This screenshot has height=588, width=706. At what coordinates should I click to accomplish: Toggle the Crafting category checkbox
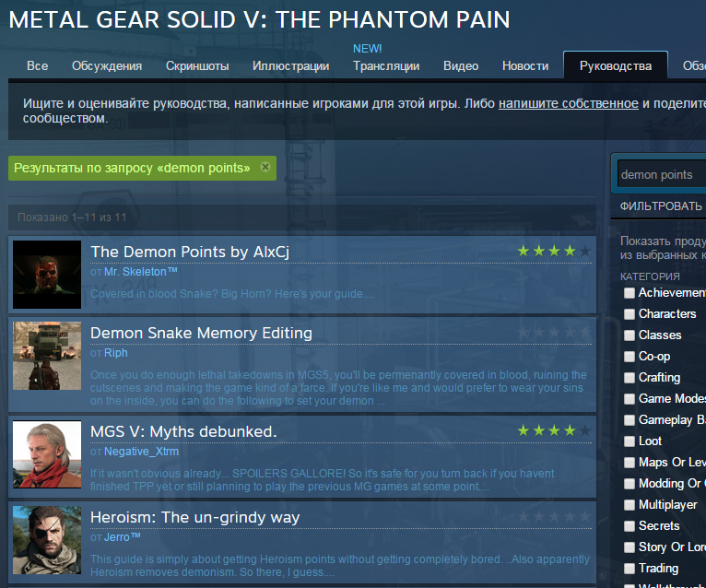point(630,378)
